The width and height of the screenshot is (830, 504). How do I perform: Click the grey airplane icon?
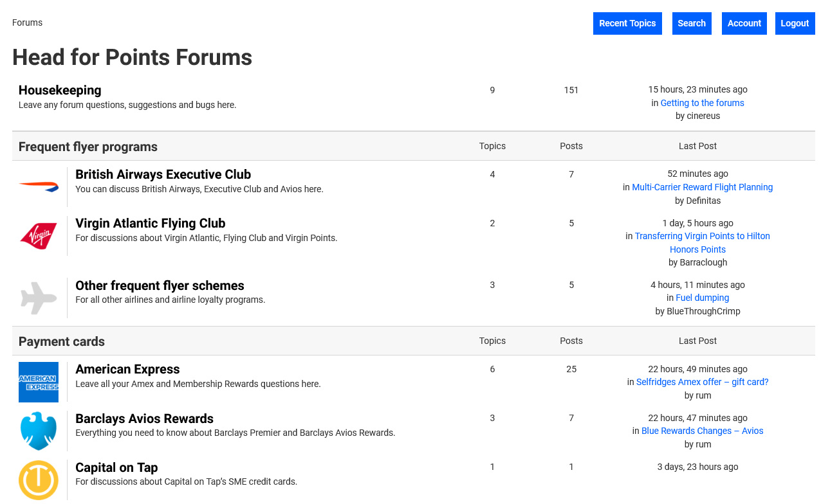click(39, 298)
